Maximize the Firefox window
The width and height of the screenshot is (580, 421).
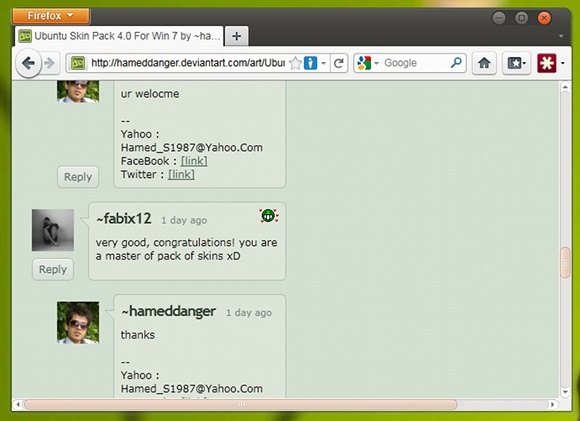click(522, 18)
